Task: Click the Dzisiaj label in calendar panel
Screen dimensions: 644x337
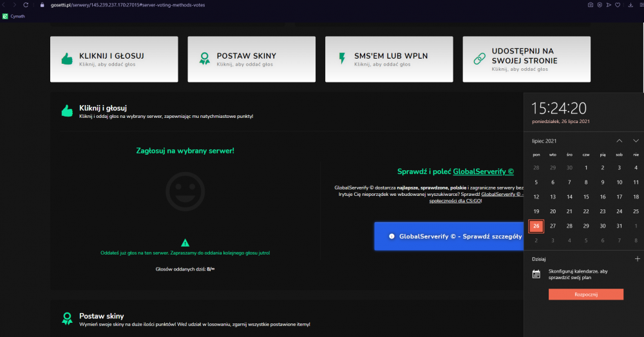Action: (539, 259)
